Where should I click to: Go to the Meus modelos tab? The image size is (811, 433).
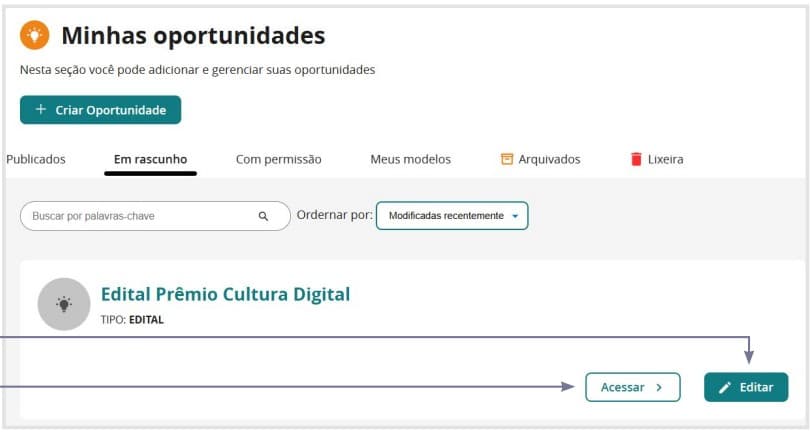(410, 159)
